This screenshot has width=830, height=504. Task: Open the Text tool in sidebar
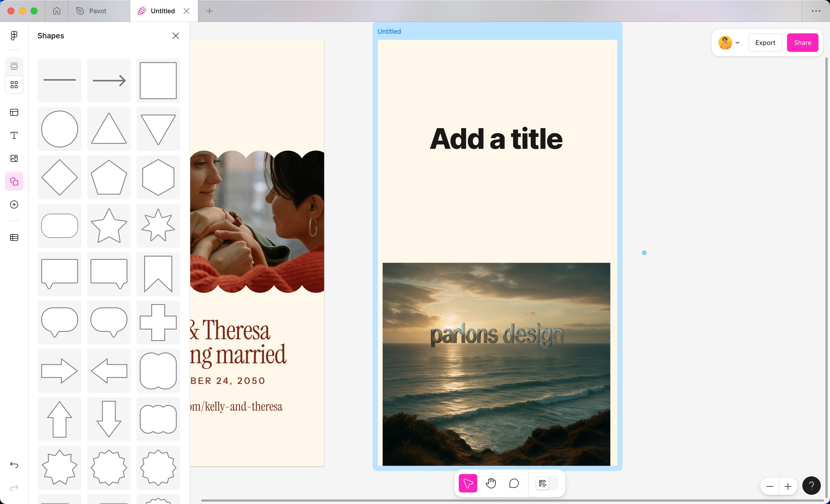14,135
